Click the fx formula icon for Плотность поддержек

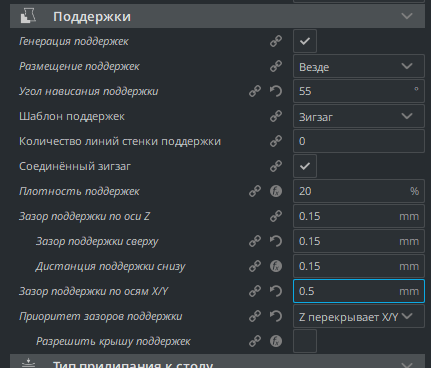point(276,191)
